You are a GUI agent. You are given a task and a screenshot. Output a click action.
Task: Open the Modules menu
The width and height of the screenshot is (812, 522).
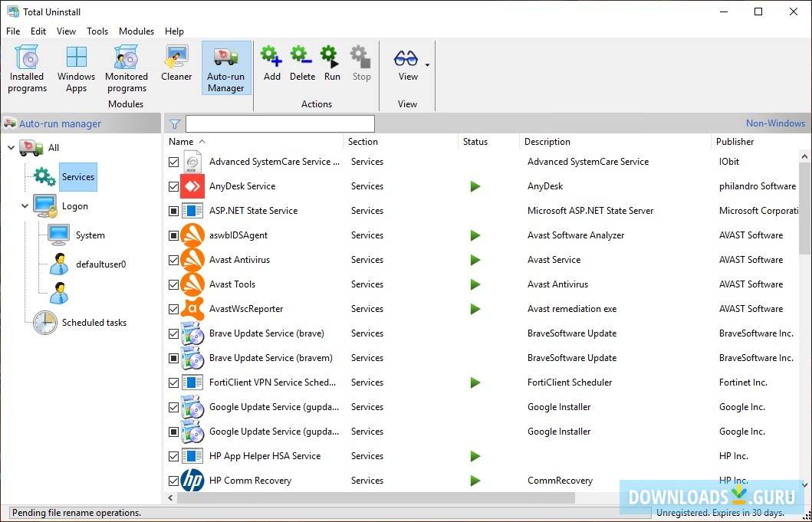point(136,31)
